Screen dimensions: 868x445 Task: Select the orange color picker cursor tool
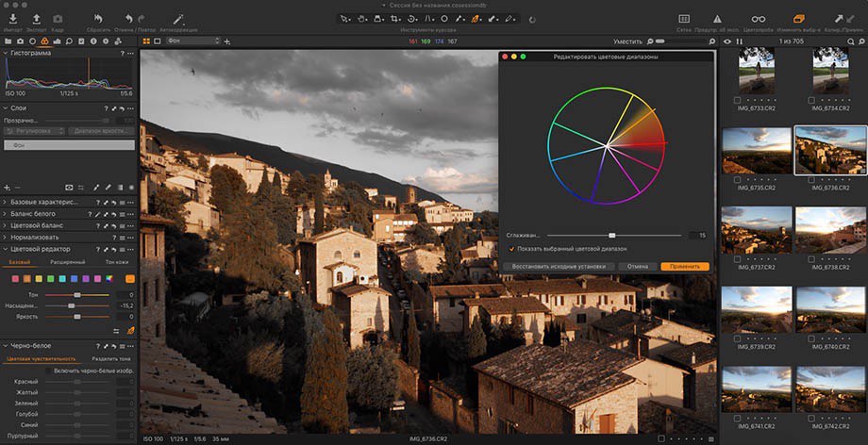[475, 19]
